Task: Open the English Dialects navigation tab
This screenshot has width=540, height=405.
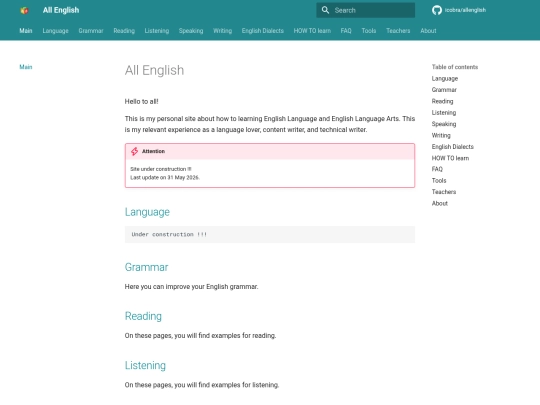Action: click(263, 31)
